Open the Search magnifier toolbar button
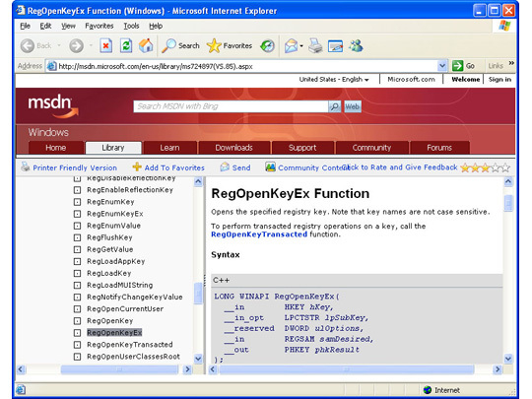Screen dimensions: 532x399 180,45
